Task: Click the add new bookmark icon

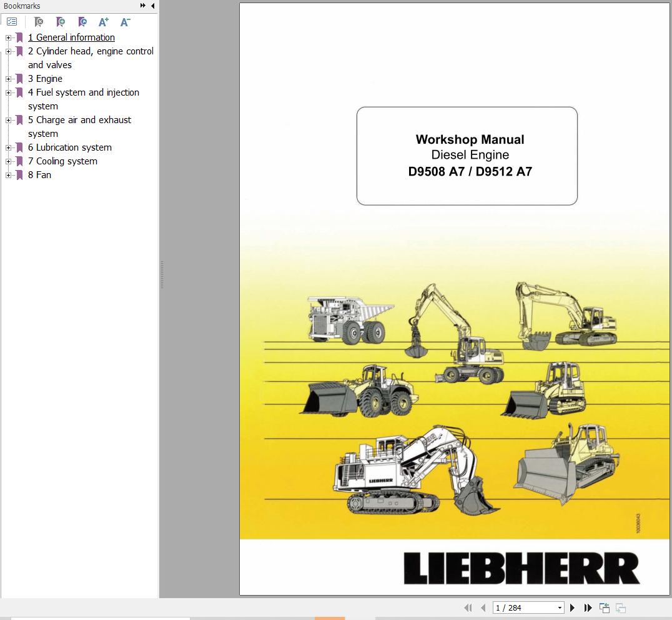Action: (61, 22)
